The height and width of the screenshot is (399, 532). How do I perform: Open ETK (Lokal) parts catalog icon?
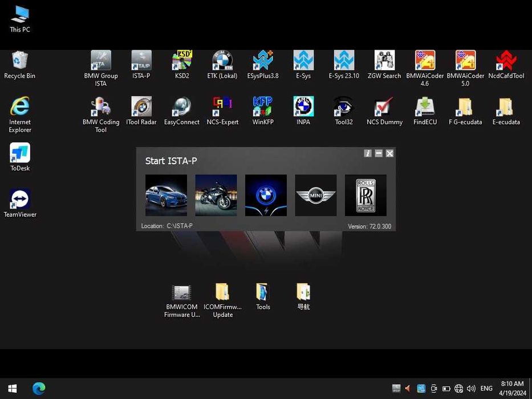[222, 61]
